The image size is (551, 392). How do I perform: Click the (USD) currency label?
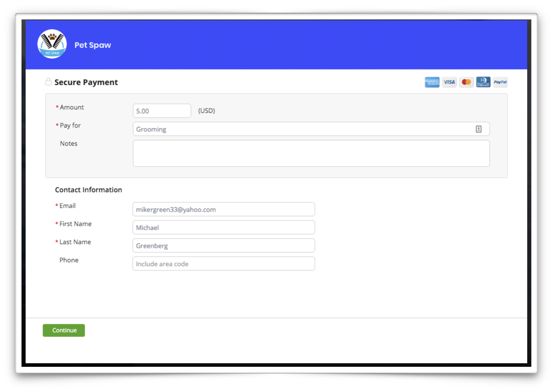pos(206,111)
